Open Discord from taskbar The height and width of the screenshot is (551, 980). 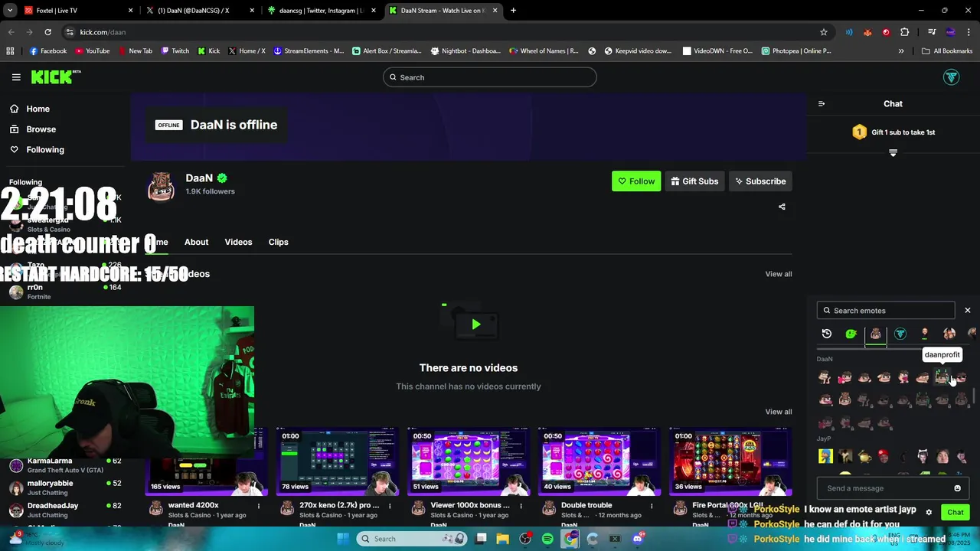tap(637, 539)
